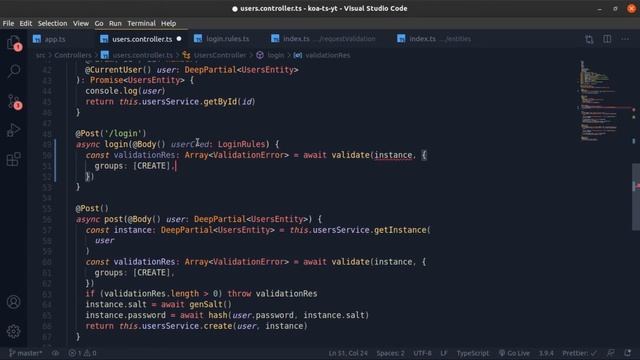This screenshot has width=640, height=360.
Task: Open the Manage gear icon
Action: (13, 331)
